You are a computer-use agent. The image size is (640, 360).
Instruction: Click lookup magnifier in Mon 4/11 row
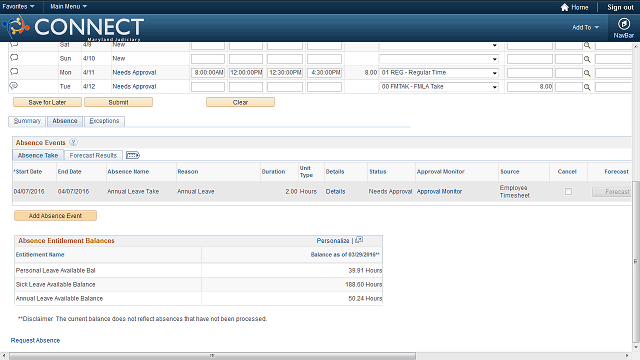(587, 73)
